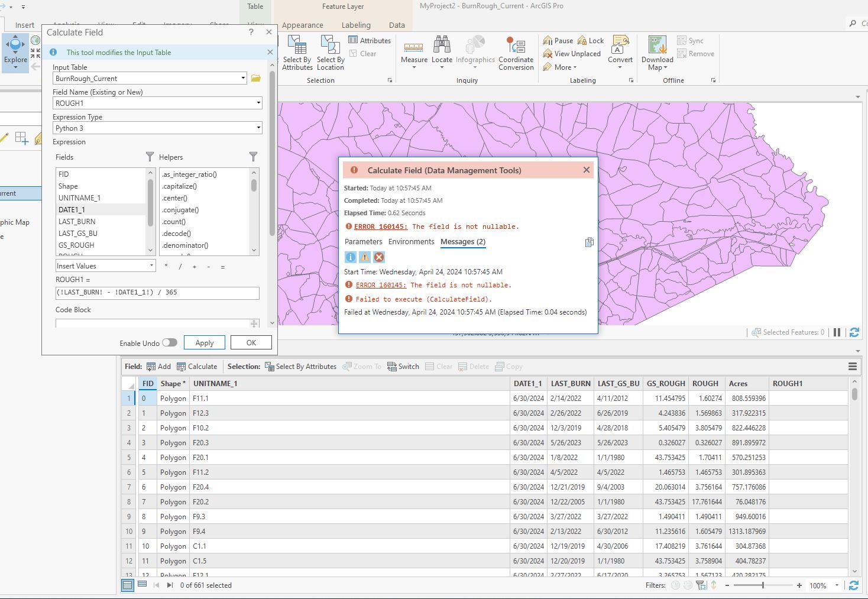
Task: Pause map drawing button
Action: 837,332
